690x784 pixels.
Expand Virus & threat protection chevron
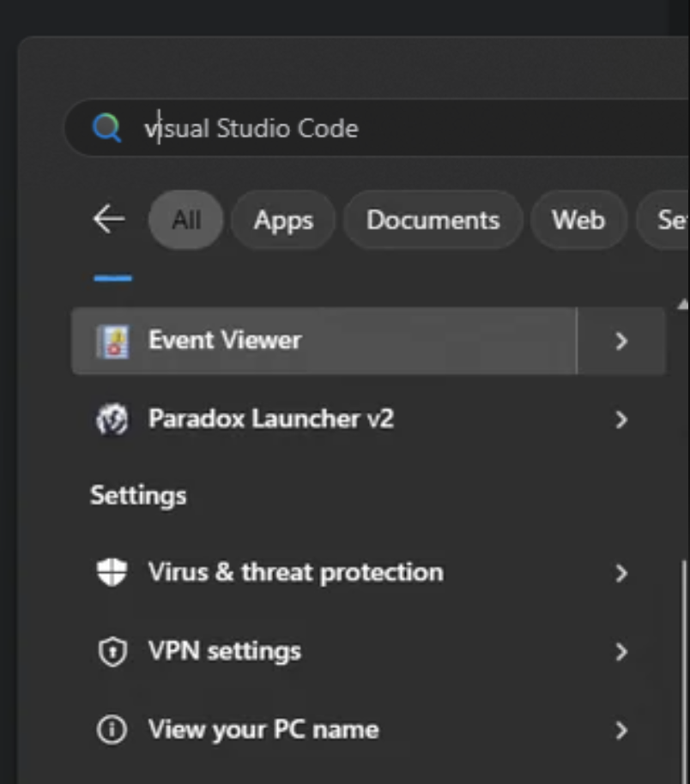click(x=621, y=573)
